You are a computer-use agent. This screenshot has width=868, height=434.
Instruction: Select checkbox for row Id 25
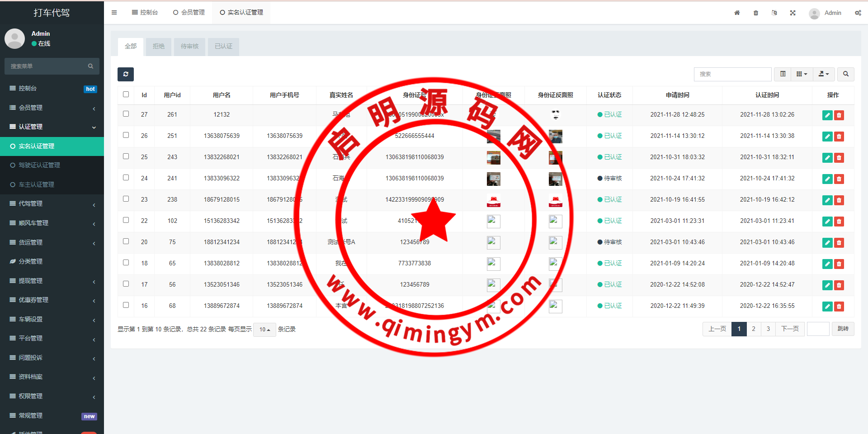(x=126, y=156)
